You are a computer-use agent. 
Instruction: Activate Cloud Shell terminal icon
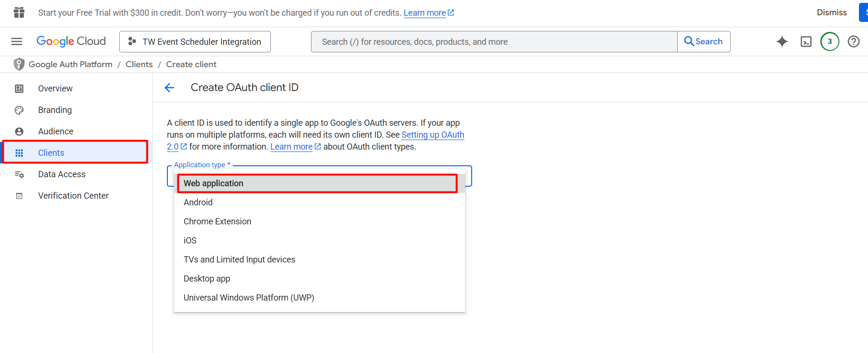(806, 42)
